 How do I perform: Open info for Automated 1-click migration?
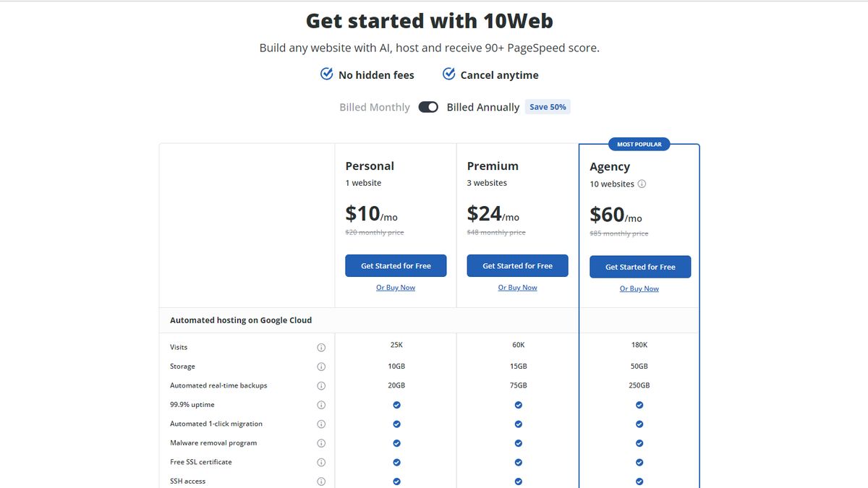[320, 424]
